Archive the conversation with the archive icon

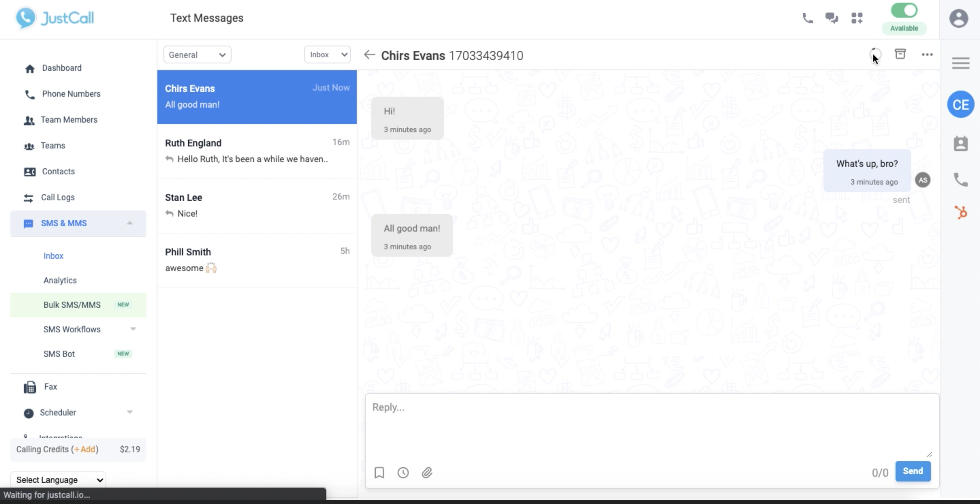coord(900,53)
